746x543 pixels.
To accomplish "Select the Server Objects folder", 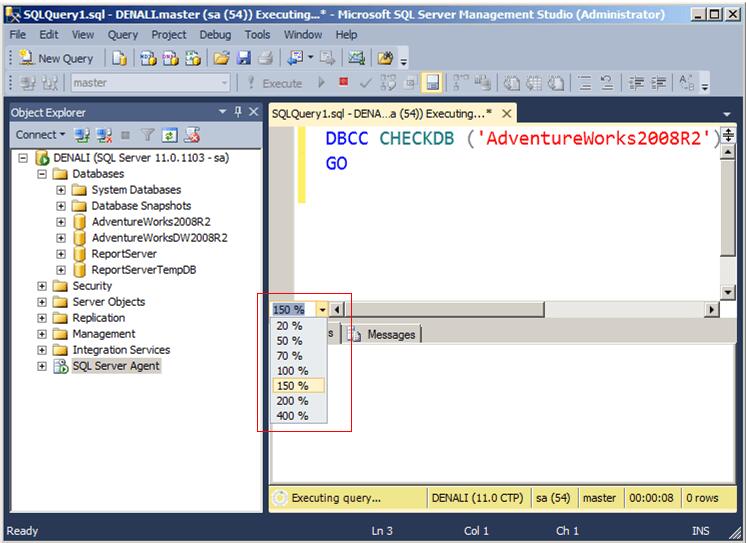I will (x=108, y=302).
